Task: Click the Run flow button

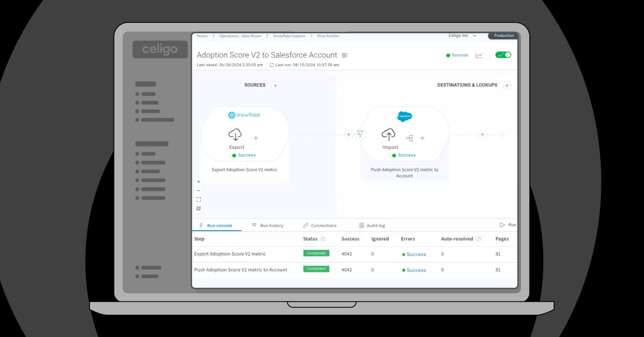Action: [508, 225]
